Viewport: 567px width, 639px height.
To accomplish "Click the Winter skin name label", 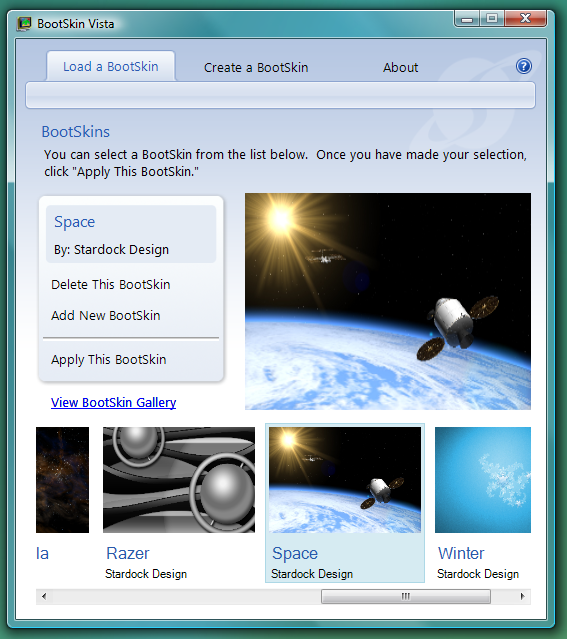I will (461, 553).
